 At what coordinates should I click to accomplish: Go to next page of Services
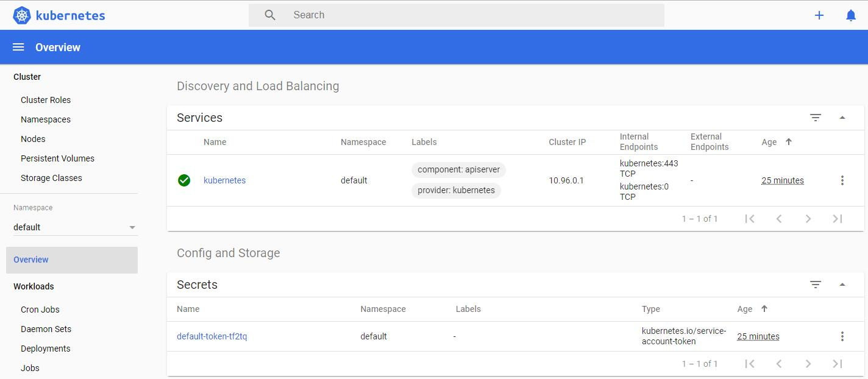tap(808, 219)
